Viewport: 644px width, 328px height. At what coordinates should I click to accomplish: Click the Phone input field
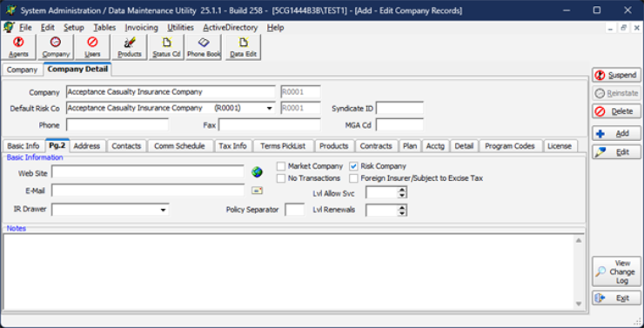pos(117,124)
